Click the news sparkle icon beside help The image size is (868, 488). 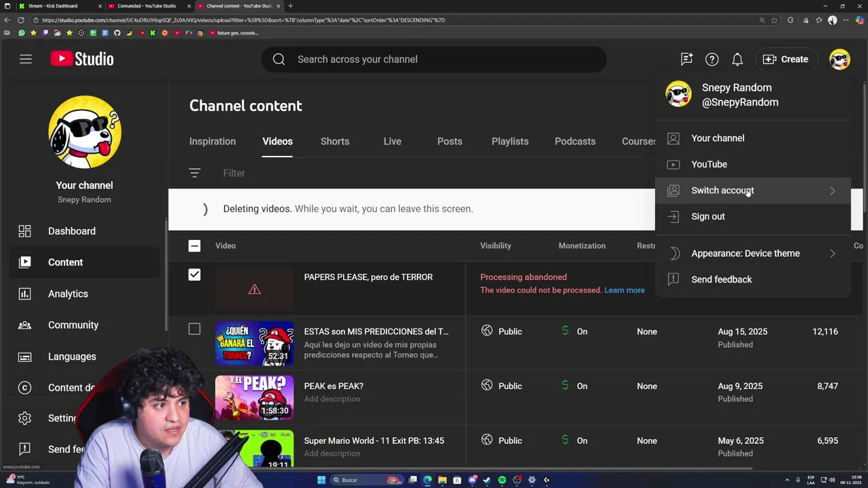tap(686, 59)
